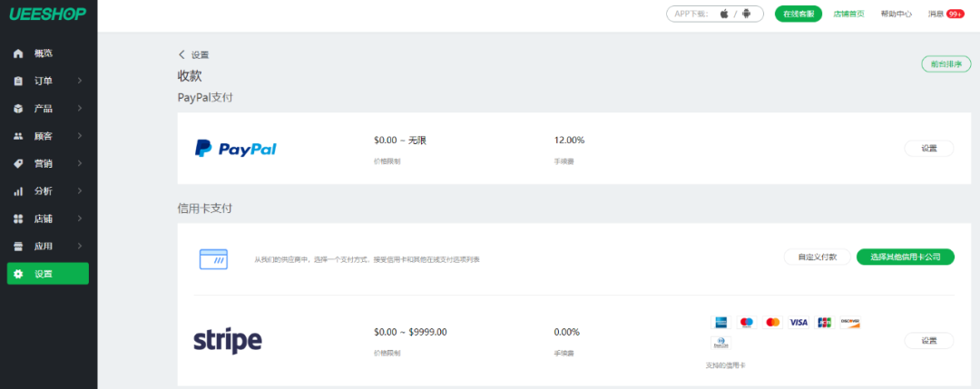Image resolution: width=980 pixels, height=389 pixels.
Task: Expand the 营销 submenu chevron
Action: pyautogui.click(x=80, y=163)
